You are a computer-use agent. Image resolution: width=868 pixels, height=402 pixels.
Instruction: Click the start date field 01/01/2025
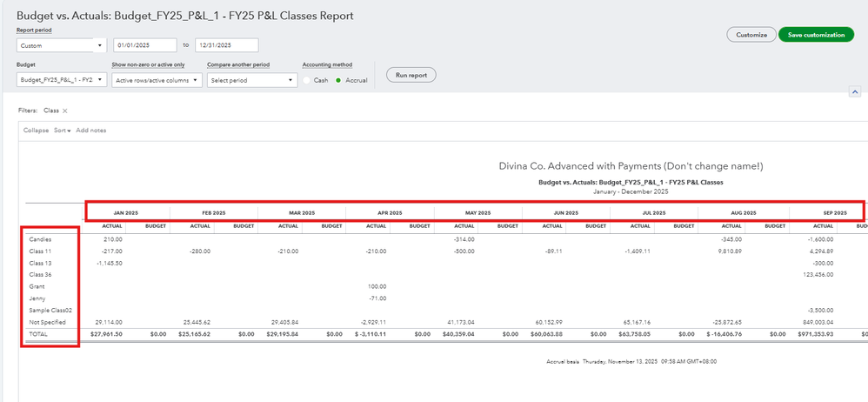145,45
